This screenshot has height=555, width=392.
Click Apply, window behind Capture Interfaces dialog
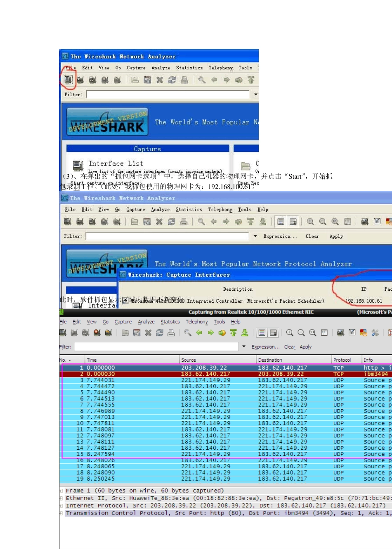pos(336,237)
